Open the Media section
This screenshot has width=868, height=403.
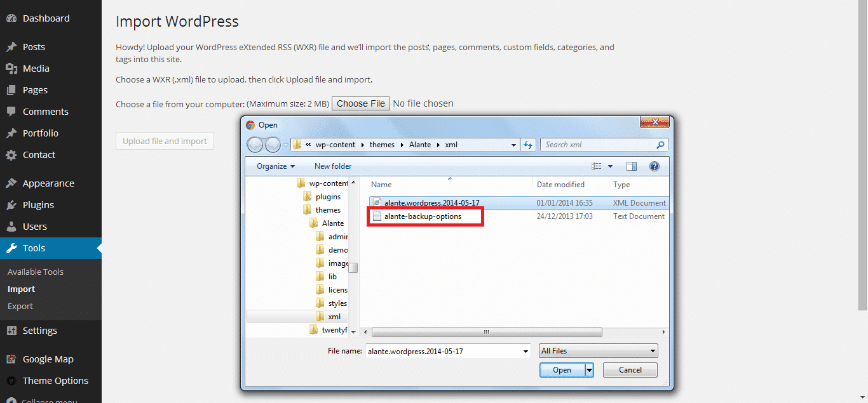36,69
